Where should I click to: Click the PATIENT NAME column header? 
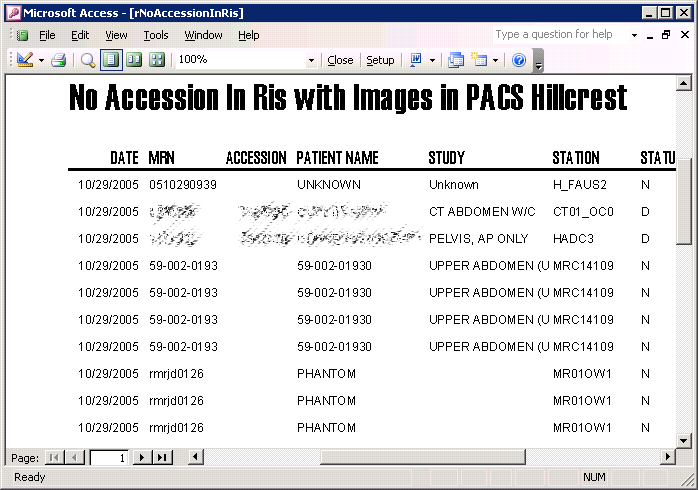337,158
